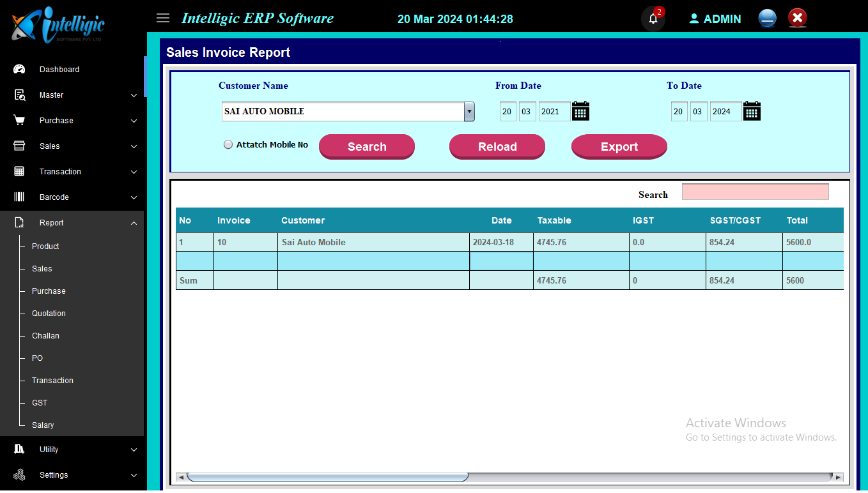
Task: Toggle the hamburger sidebar menu
Action: click(163, 18)
